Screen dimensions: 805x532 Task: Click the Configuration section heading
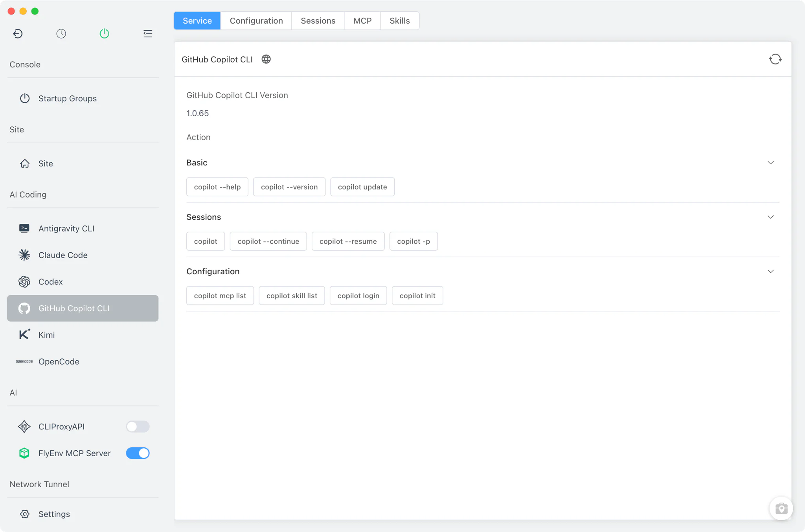[x=213, y=272]
